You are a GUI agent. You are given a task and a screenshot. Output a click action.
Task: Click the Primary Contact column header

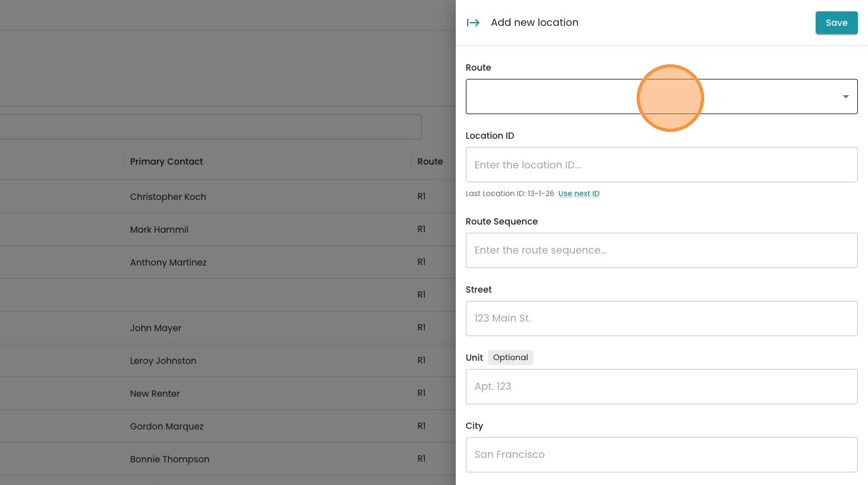(x=166, y=161)
